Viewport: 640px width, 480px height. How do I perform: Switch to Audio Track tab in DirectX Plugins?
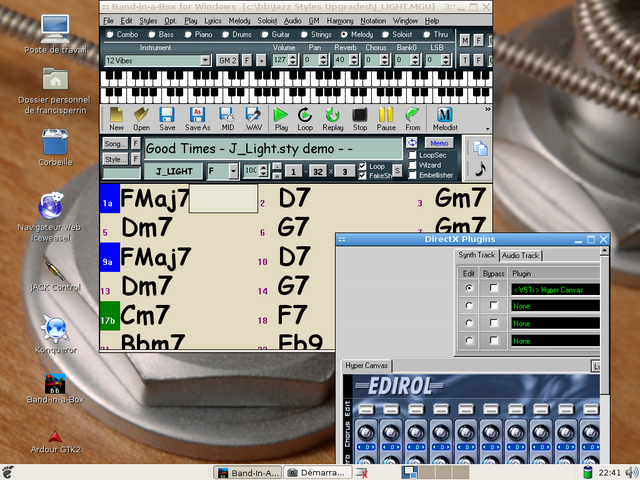click(520, 256)
